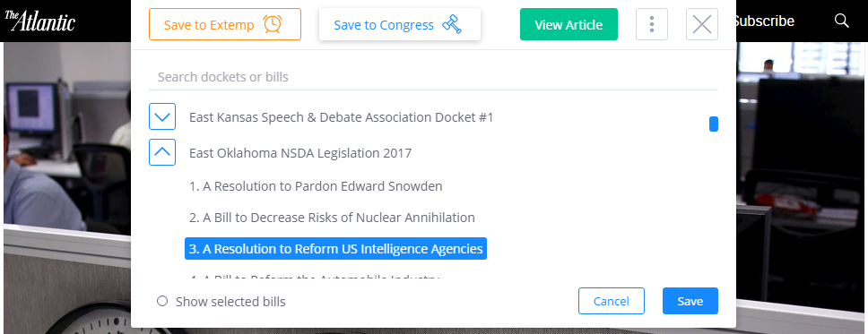This screenshot has height=334, width=868.
Task: Open The Atlantic search magnifier icon
Action: [841, 21]
